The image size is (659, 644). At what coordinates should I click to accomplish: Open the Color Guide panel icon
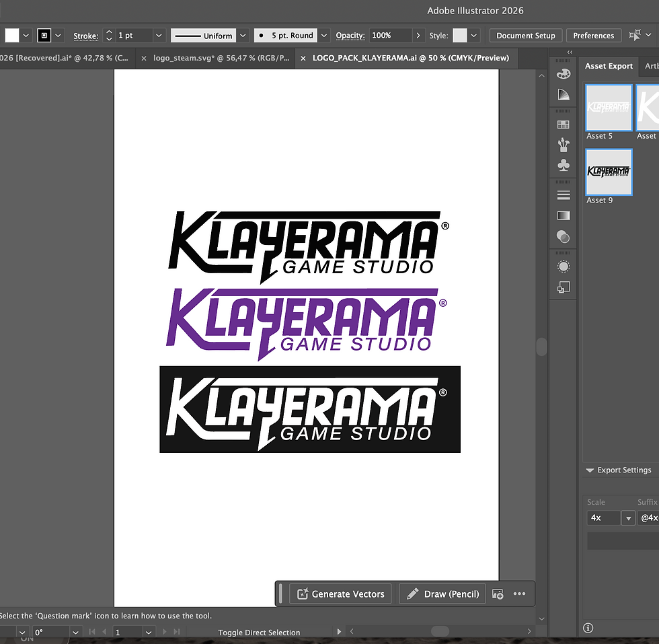coord(564,95)
